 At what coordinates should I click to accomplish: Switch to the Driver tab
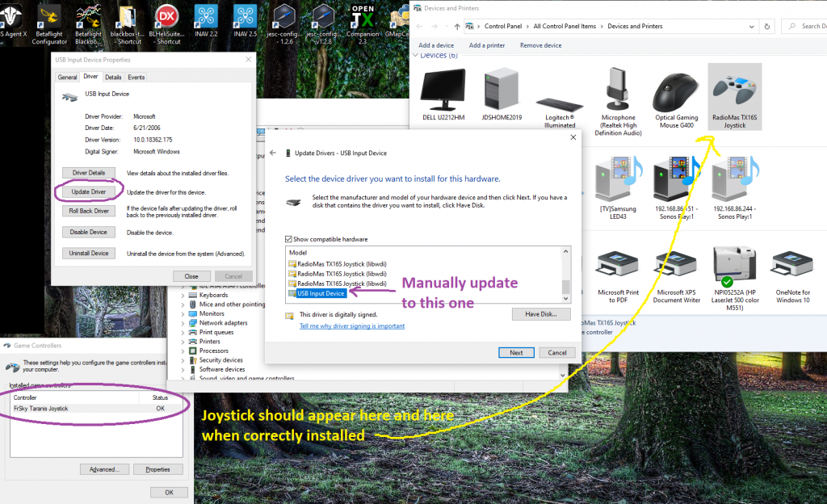pos(90,77)
